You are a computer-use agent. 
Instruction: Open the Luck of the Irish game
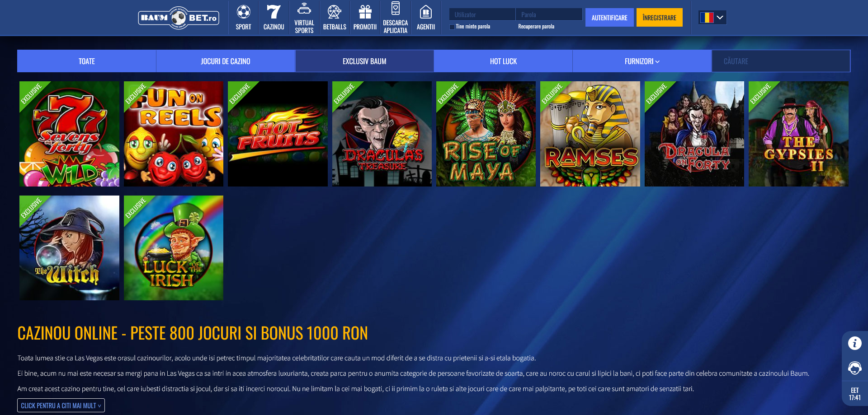pos(174,248)
